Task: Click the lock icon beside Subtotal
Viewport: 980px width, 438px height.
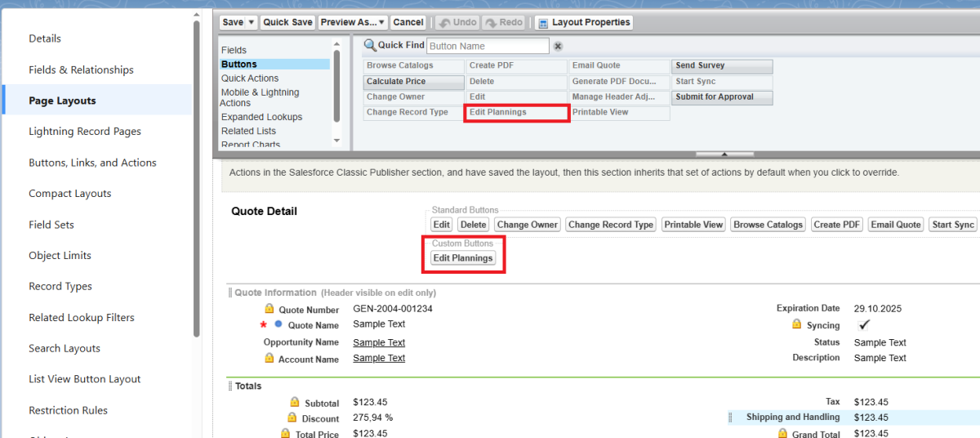Action: click(x=295, y=403)
